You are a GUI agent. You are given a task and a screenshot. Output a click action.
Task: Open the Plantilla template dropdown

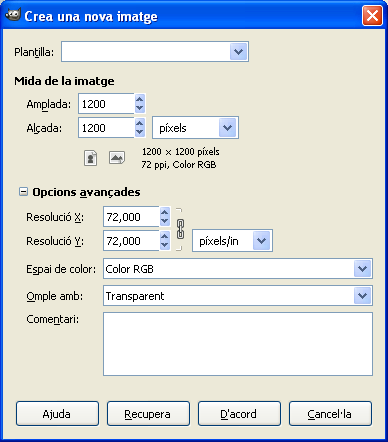[155, 52]
